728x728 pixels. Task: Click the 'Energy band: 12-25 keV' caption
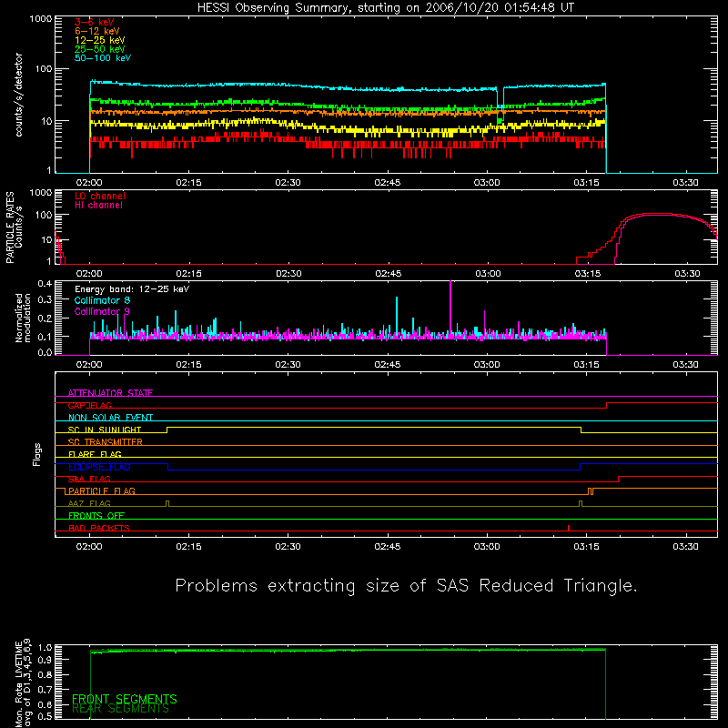[132, 289]
